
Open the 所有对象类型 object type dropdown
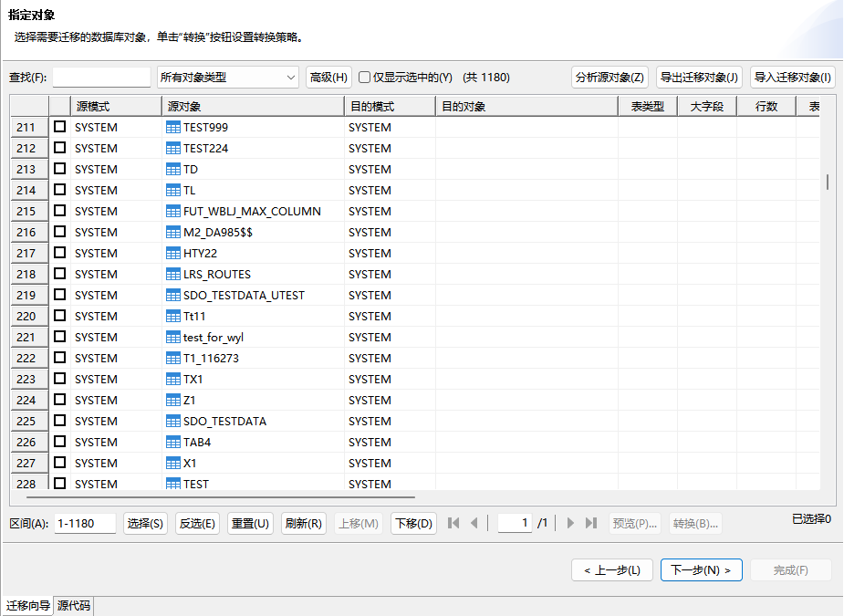coord(229,77)
